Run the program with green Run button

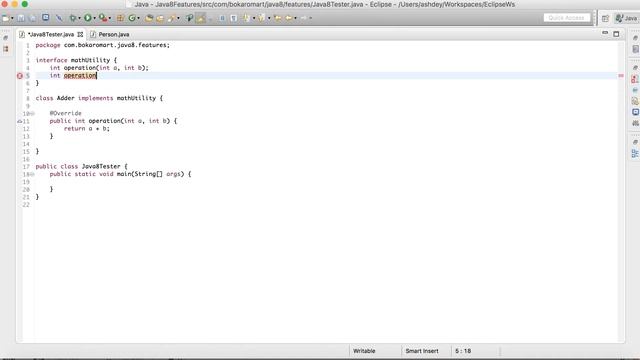click(88, 18)
